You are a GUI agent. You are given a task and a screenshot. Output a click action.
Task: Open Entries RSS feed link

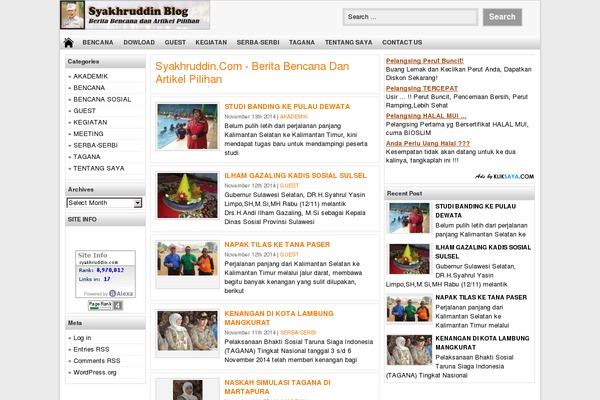(x=91, y=349)
